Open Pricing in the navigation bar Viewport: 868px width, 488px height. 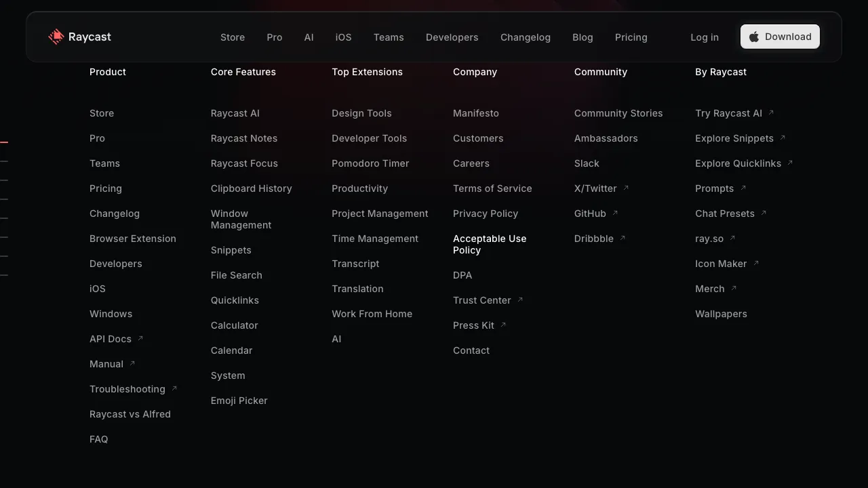631,37
